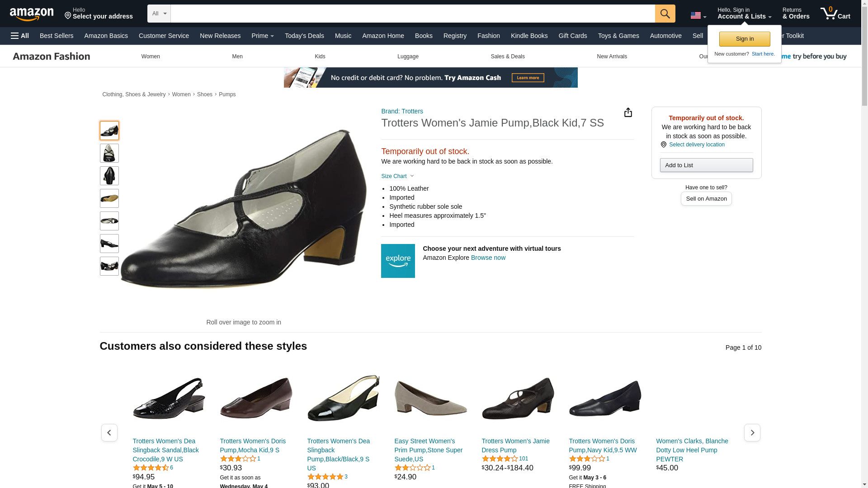Viewport: 868px width, 488px height.
Task: Open the search category All dropdown
Action: click(159, 14)
